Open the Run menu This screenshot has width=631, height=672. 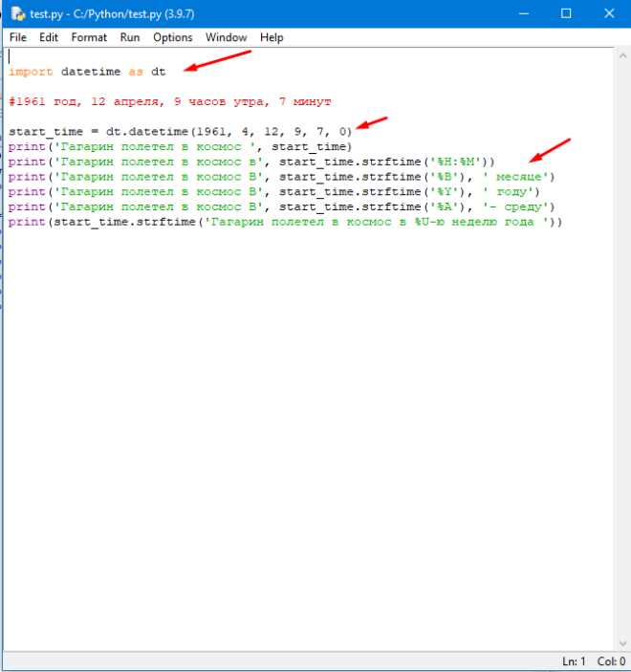coord(129,37)
